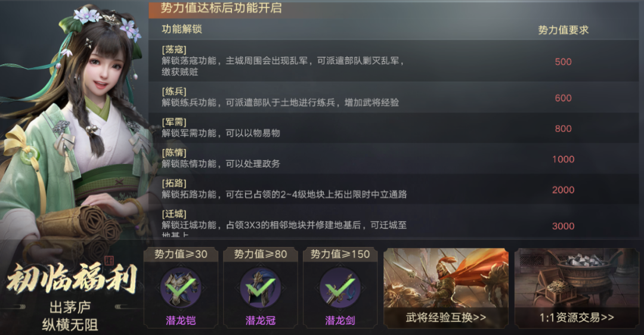Select the 潜龙剑 sword reward icon

point(340,288)
